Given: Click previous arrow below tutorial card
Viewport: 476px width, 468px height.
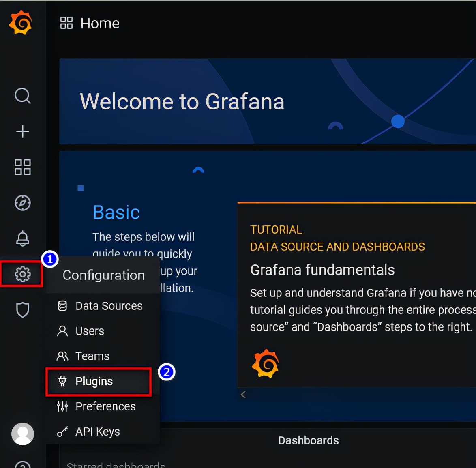Looking at the screenshot, I should coord(243,395).
